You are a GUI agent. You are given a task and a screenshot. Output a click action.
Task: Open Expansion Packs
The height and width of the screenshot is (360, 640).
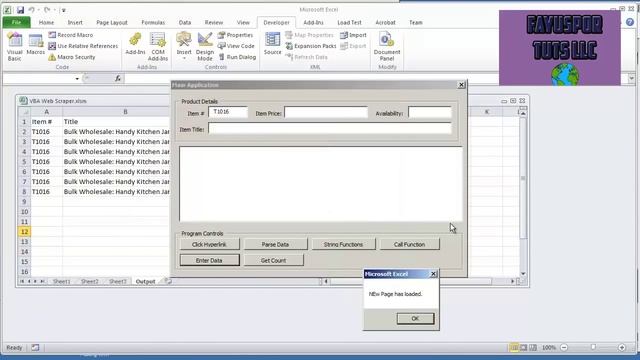tap(311, 46)
